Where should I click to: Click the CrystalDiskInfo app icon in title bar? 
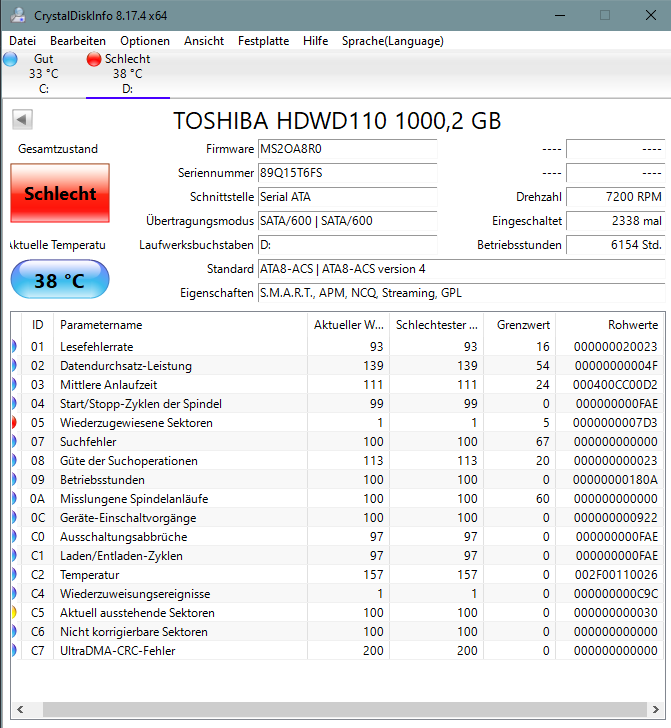click(18, 15)
